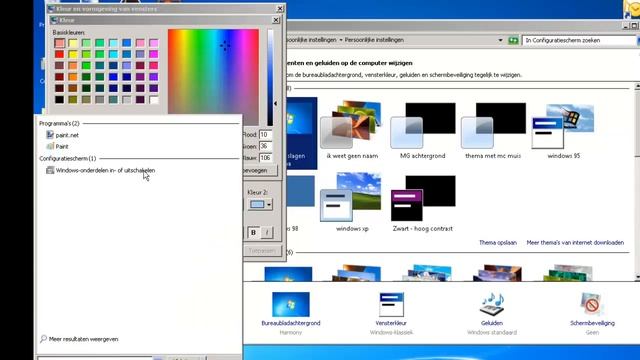Select the black basic color swatch
Screen dimensions: 640x360
point(60,99)
